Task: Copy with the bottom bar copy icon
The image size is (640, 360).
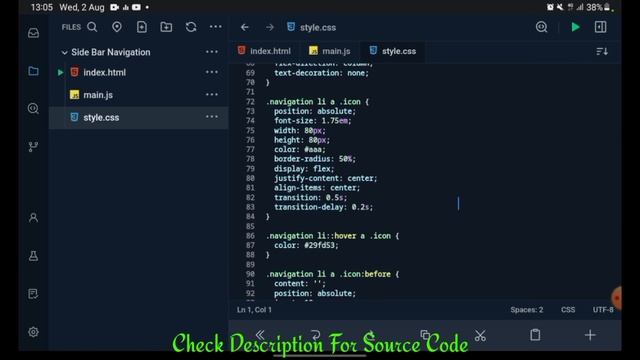Action: [x=425, y=335]
